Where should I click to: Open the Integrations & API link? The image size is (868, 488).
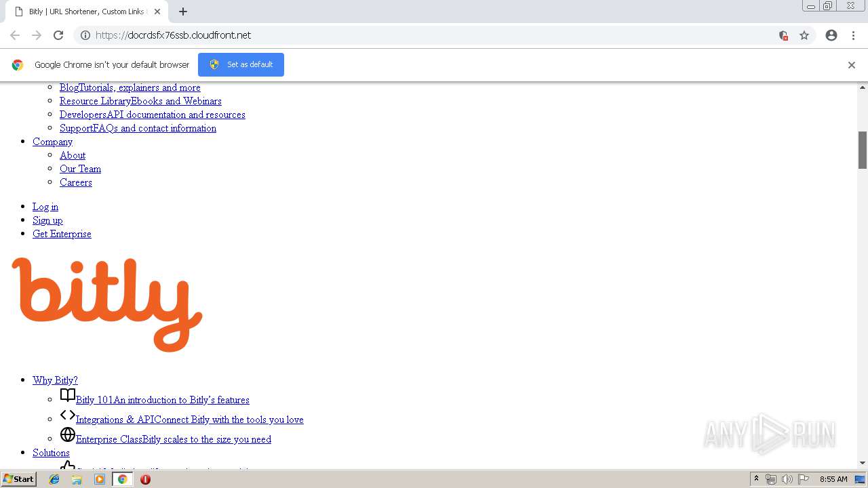[190, 420]
